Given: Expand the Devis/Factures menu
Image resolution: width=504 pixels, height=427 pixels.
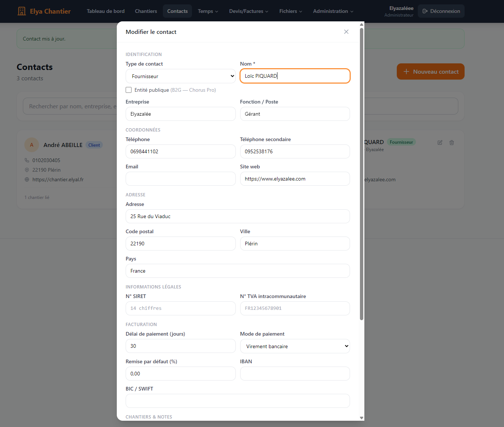Looking at the screenshot, I should pyautogui.click(x=248, y=11).
